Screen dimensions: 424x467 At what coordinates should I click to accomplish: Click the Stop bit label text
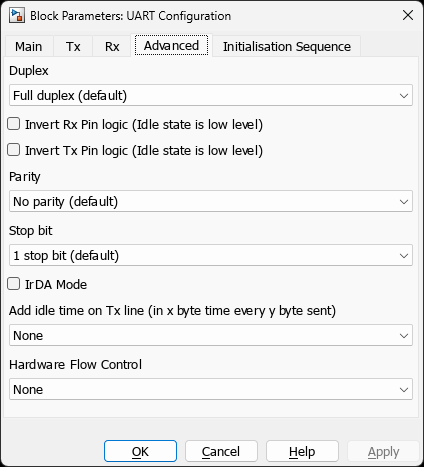point(31,231)
